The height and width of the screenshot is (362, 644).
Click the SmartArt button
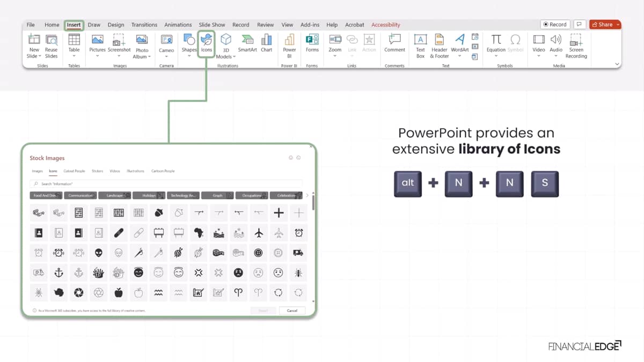point(247,43)
